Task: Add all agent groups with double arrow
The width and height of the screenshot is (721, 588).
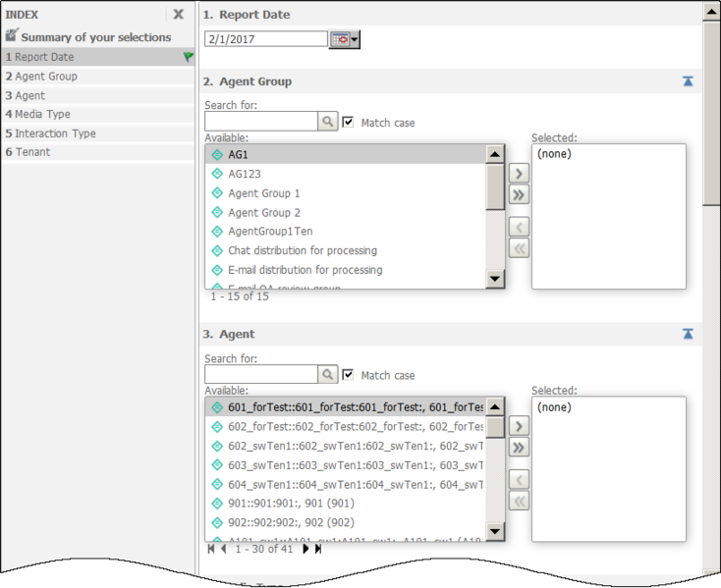Action: pos(519,194)
